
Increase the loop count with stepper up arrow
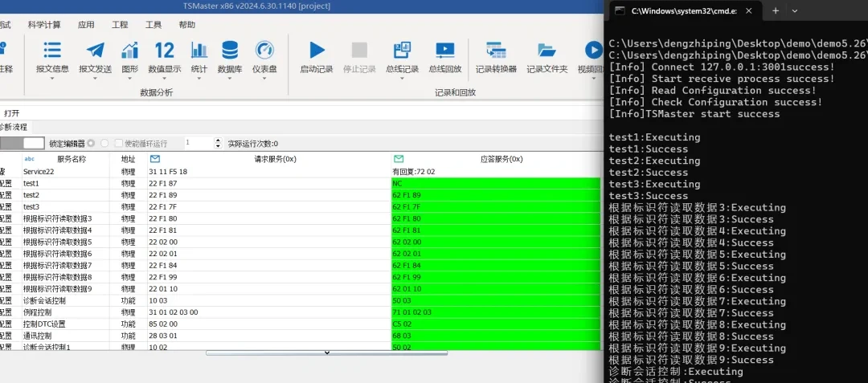[218, 141]
